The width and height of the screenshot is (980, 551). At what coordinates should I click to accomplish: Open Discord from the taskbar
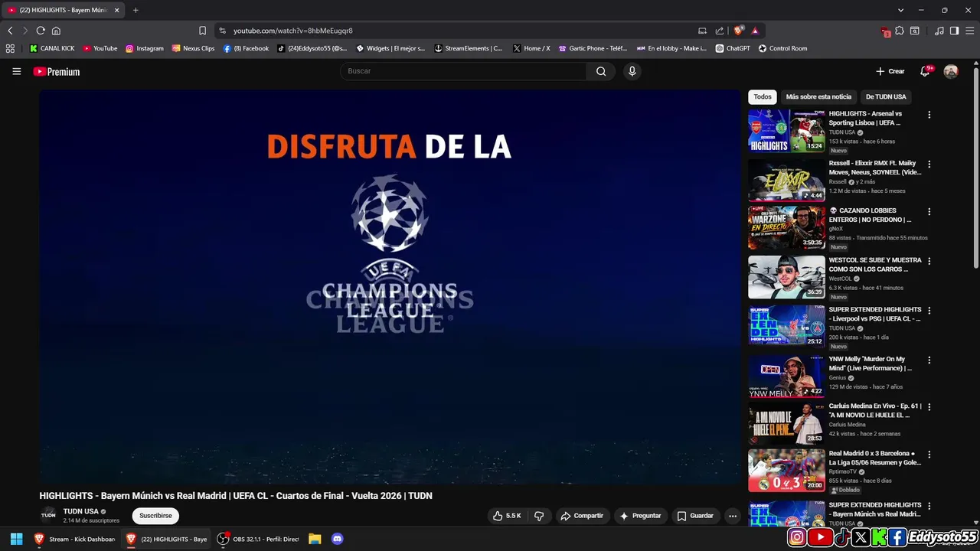[338, 539]
